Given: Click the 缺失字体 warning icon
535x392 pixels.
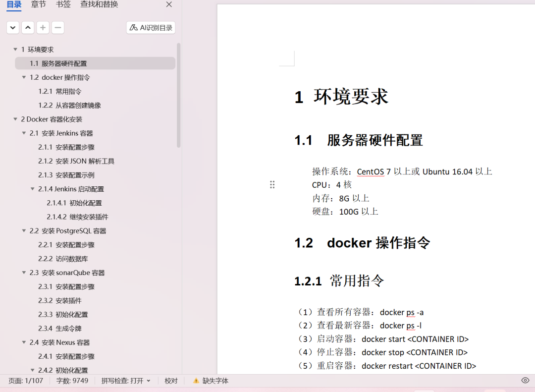Looking at the screenshot, I should [x=196, y=381].
